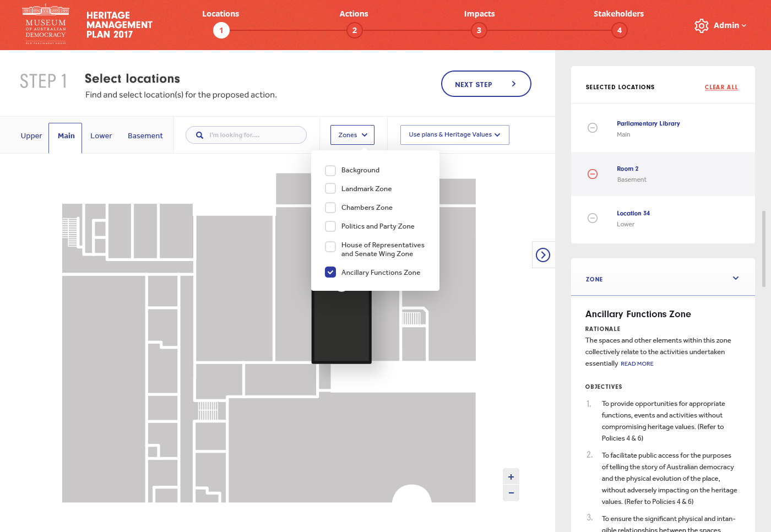Check the Chambers Zone option
771x532 pixels.
[330, 208]
